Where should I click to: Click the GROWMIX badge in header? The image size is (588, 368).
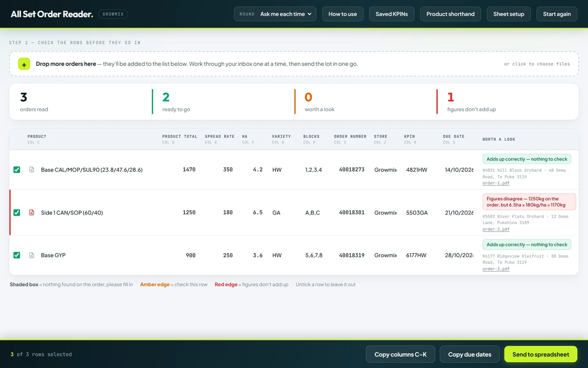coord(113,14)
